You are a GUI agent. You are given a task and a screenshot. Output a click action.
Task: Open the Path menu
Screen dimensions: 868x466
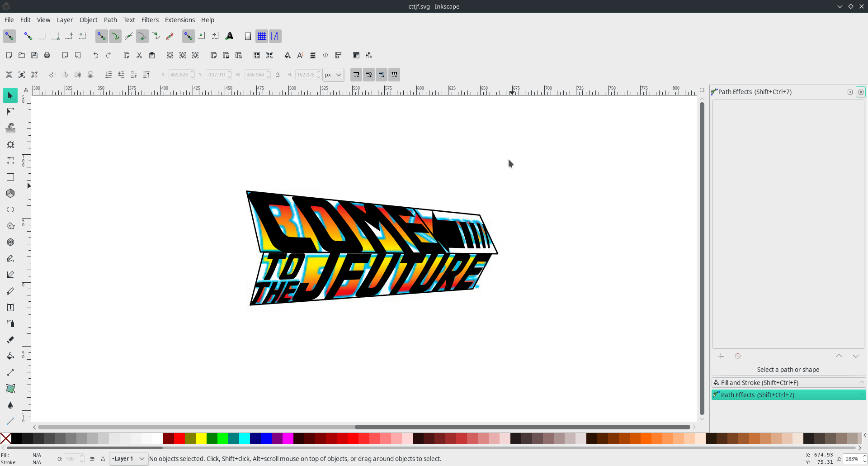(x=110, y=20)
